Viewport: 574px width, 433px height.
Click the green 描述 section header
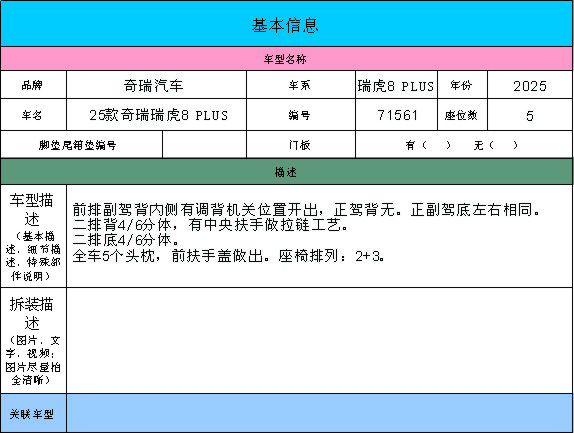click(x=286, y=172)
